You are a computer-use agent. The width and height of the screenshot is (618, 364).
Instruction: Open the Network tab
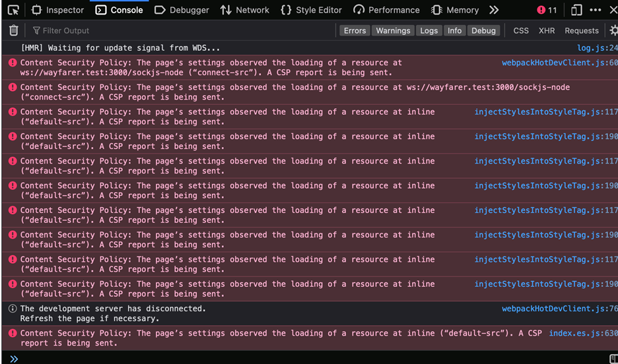pyautogui.click(x=244, y=10)
